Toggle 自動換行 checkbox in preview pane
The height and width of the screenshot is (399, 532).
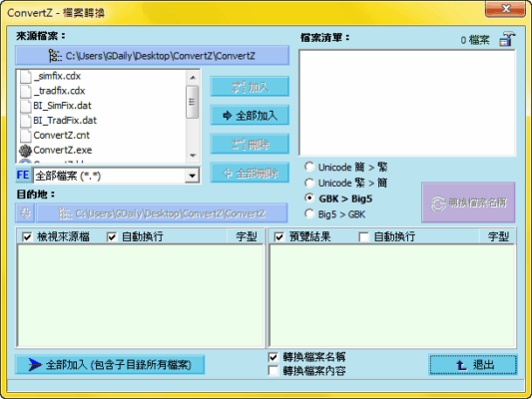click(x=363, y=236)
